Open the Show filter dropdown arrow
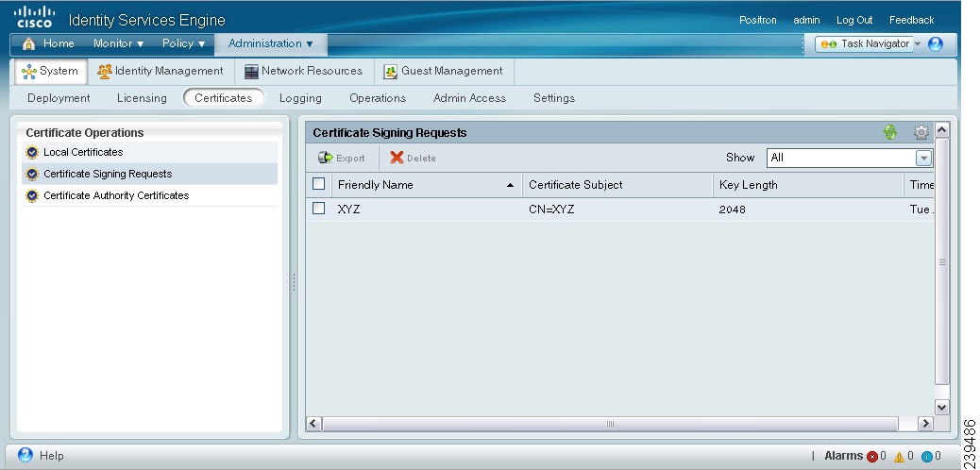Image resolution: width=980 pixels, height=470 pixels. coord(923,159)
